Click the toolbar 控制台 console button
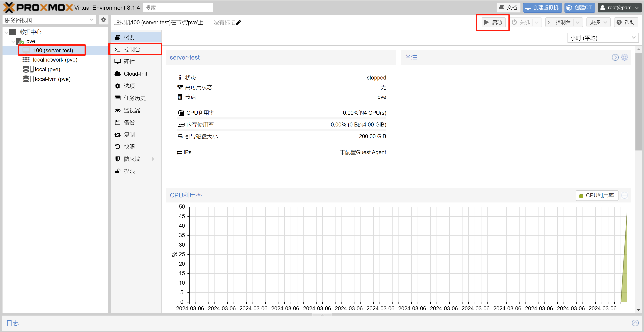 559,22
